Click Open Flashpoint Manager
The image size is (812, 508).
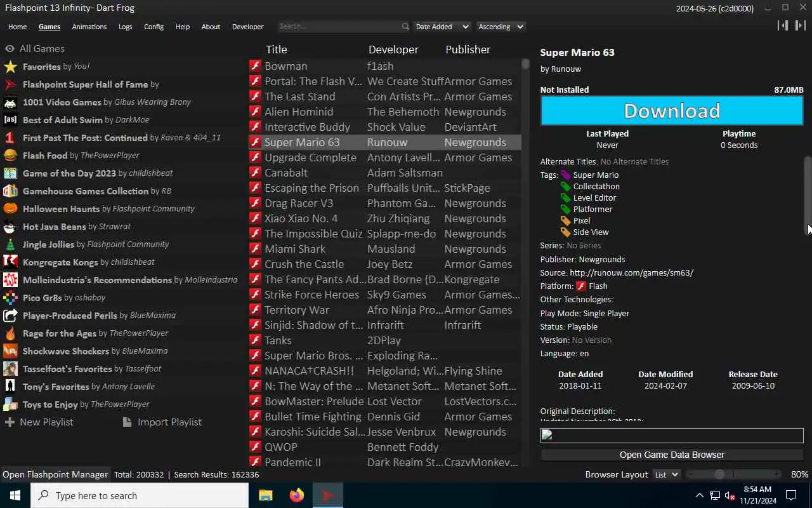click(55, 474)
